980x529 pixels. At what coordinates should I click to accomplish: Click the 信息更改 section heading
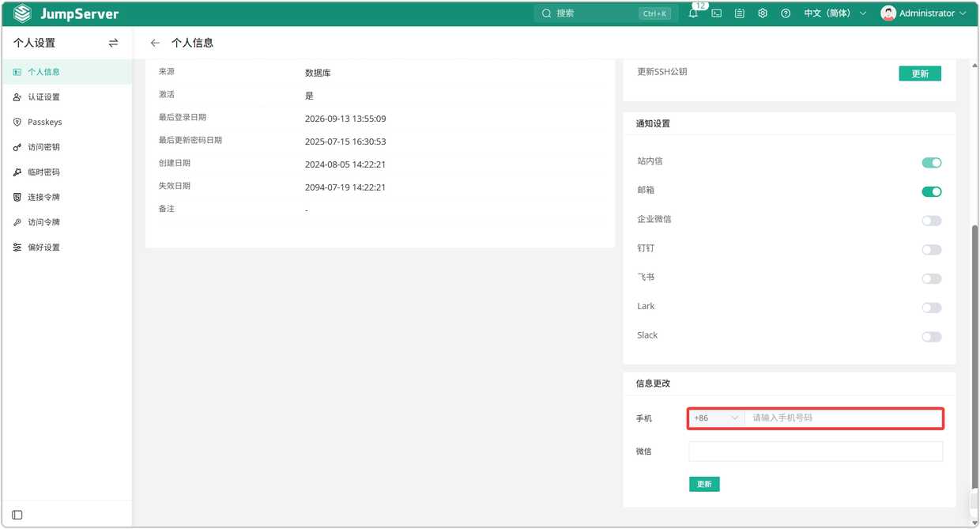(653, 384)
